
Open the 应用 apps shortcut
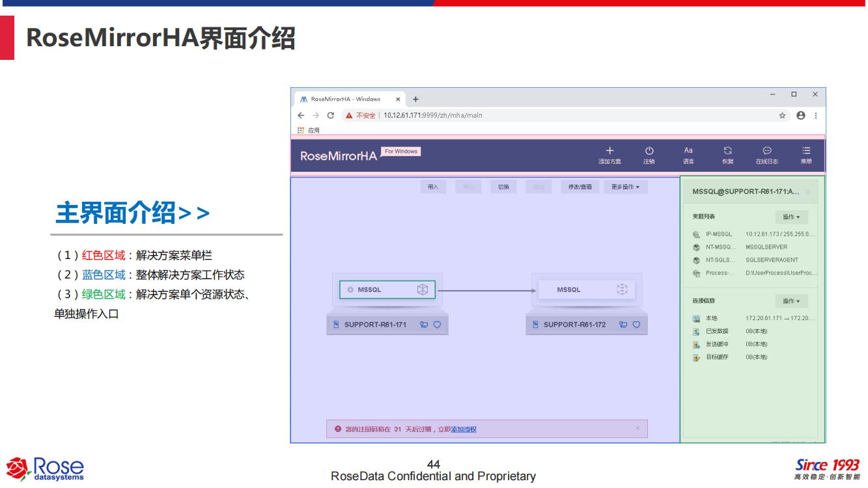tap(308, 130)
